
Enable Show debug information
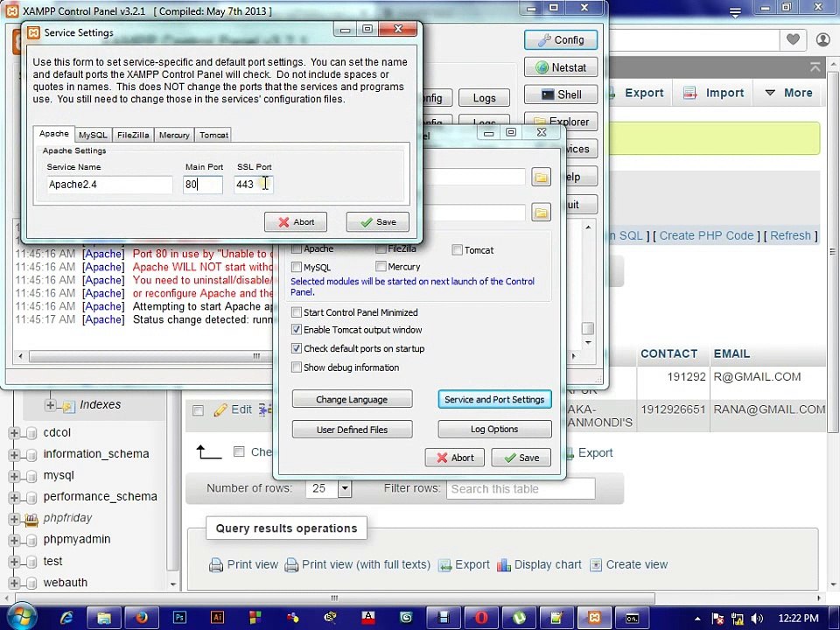[x=297, y=367]
